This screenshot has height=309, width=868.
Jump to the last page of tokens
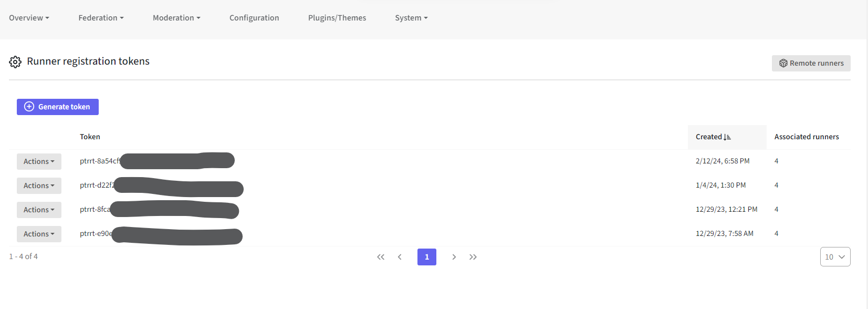point(473,257)
